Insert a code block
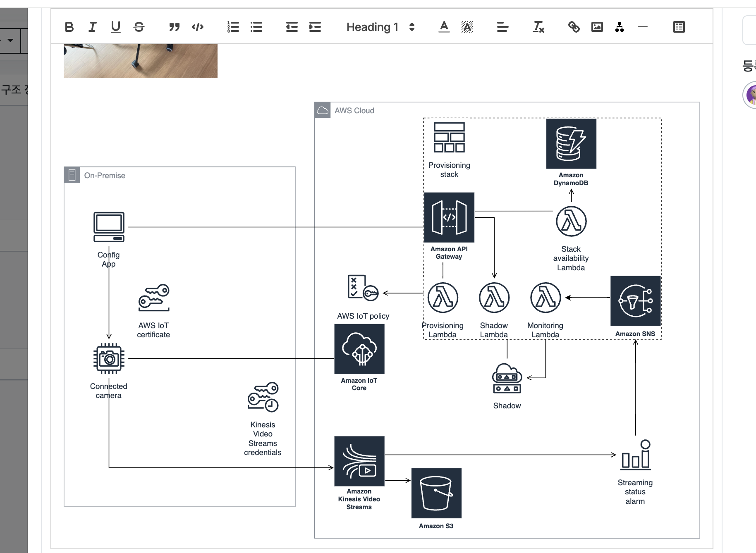The height and width of the screenshot is (553, 756). pyautogui.click(x=198, y=27)
